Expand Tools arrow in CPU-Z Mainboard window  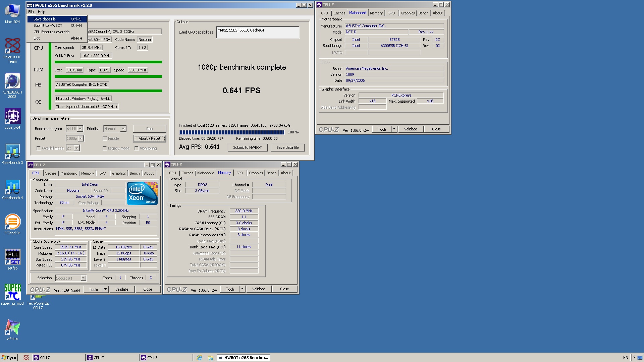click(394, 129)
